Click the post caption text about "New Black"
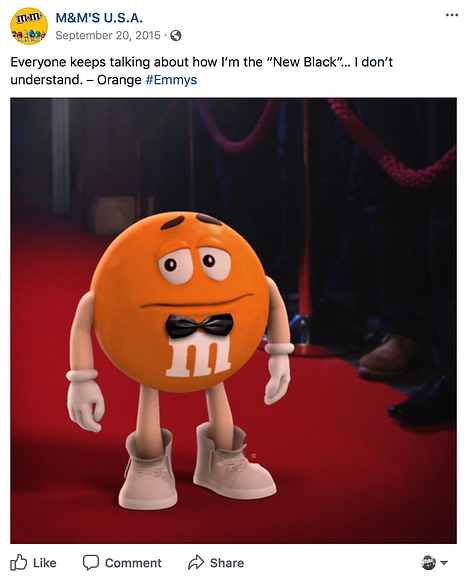Screen dimensions: 468x579 click(x=201, y=71)
